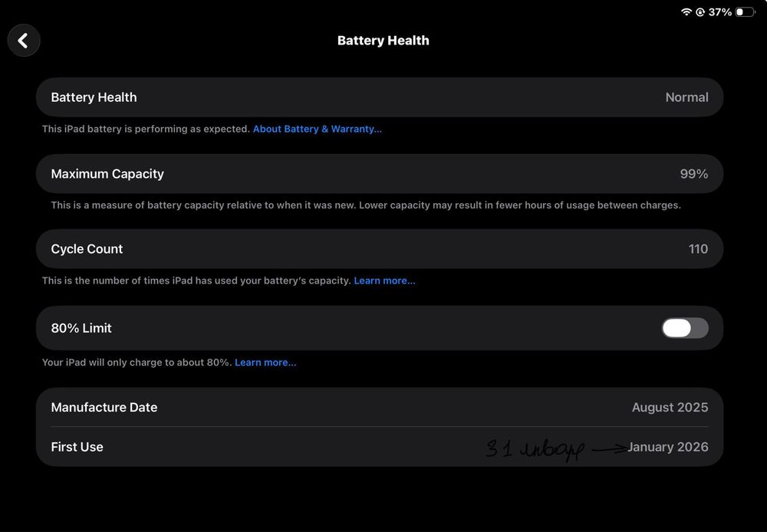Tap the August 2025 date value
The width and height of the screenshot is (767, 532).
click(x=670, y=407)
